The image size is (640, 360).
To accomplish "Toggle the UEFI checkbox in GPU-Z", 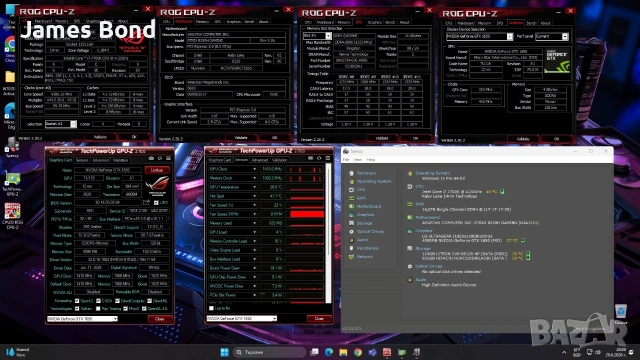I will click(156, 202).
